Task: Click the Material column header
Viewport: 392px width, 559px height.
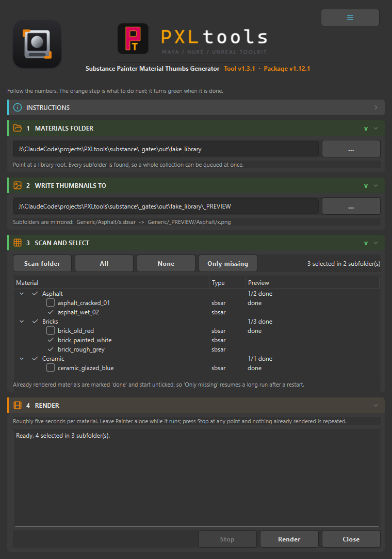Action: click(x=111, y=283)
